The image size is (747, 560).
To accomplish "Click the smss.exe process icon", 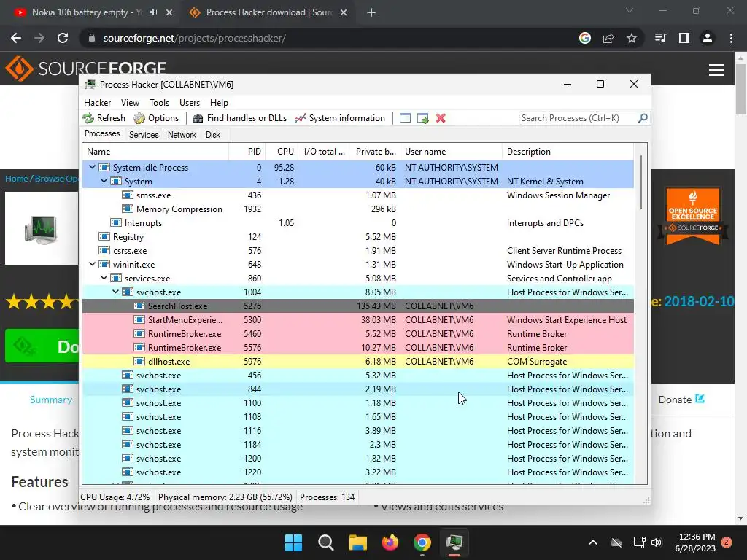I will click(127, 195).
